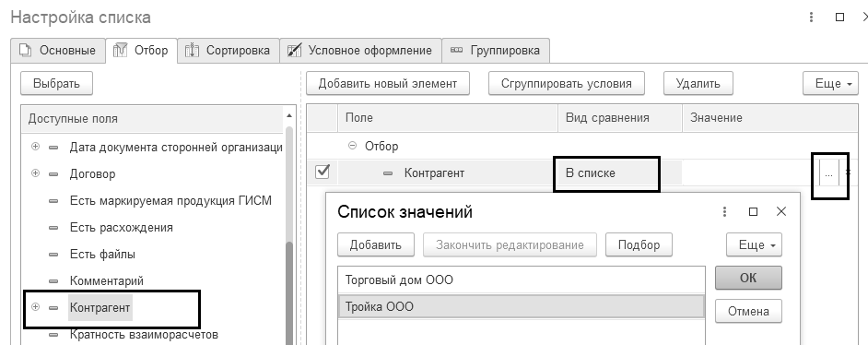
Task: Click the Условное оформление tab brush icon
Action: pyautogui.click(x=294, y=51)
